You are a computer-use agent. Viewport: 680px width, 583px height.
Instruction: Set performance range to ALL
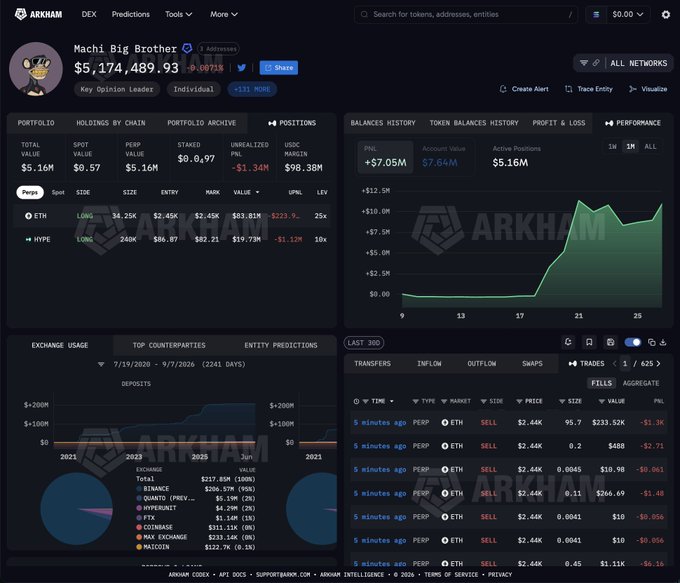650,147
